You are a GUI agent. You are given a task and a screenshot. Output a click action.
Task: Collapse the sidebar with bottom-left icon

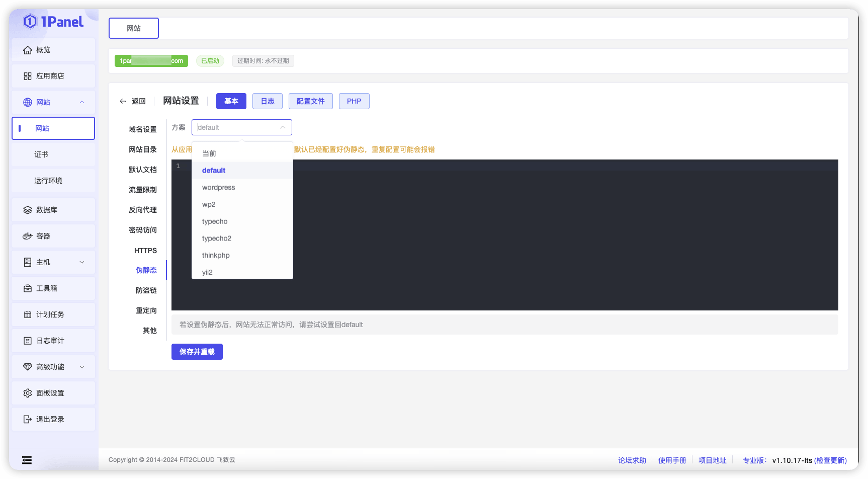[x=26, y=459]
